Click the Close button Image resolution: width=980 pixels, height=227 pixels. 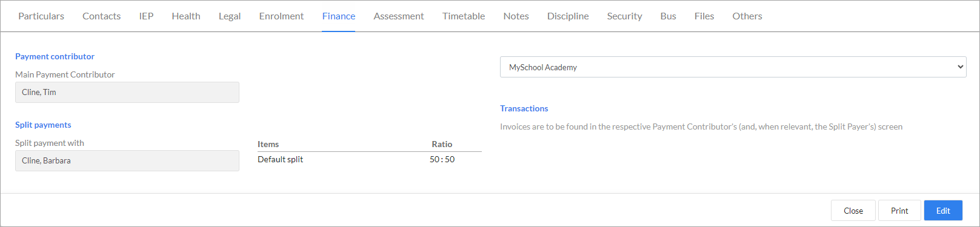(x=853, y=211)
